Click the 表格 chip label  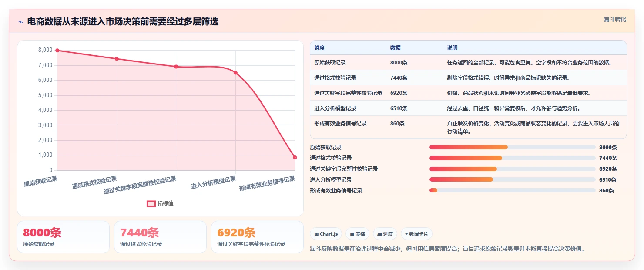pyautogui.click(x=360, y=234)
